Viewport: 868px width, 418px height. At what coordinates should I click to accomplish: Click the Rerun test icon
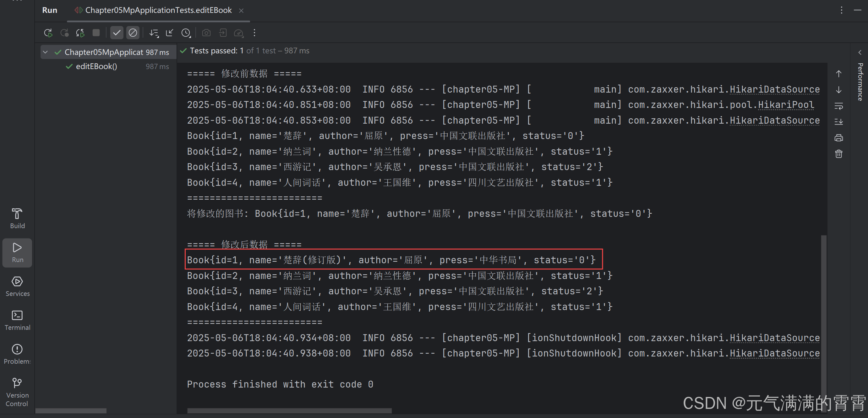tap(48, 33)
